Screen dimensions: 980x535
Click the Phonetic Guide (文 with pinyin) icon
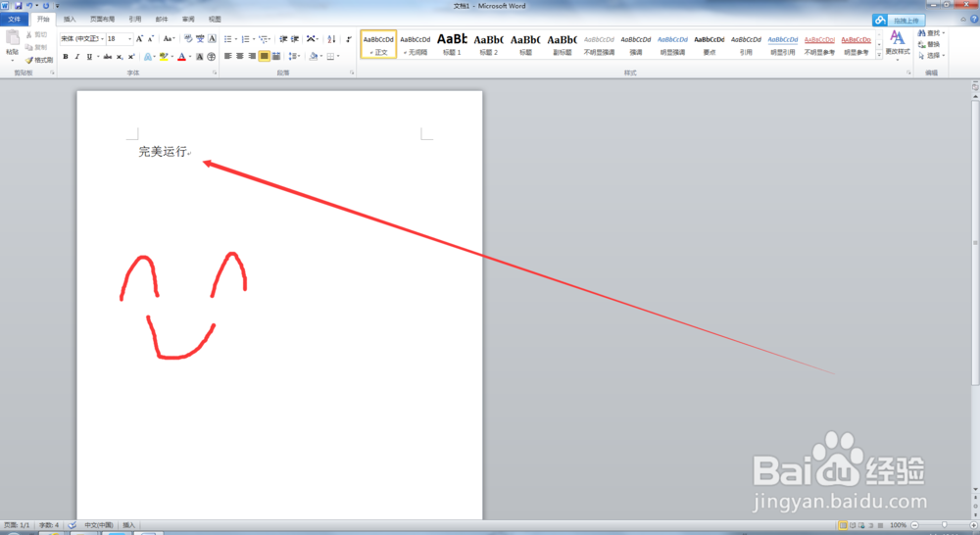(x=200, y=39)
